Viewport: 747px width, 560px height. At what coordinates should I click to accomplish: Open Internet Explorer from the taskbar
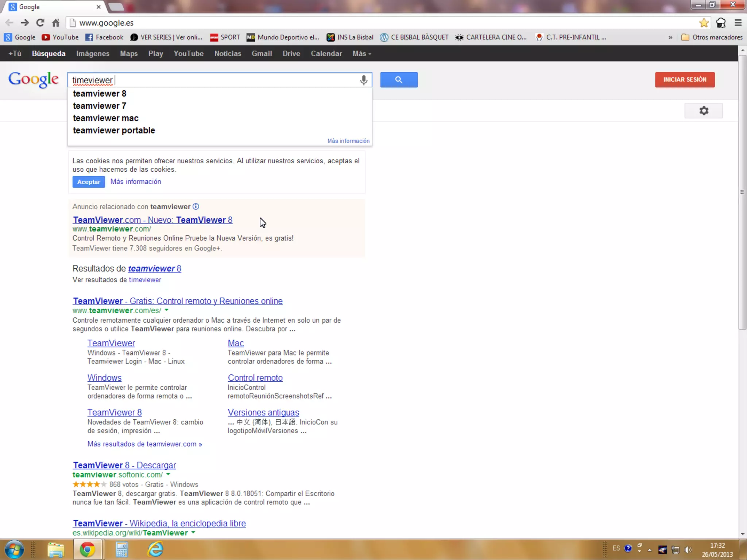point(155,549)
